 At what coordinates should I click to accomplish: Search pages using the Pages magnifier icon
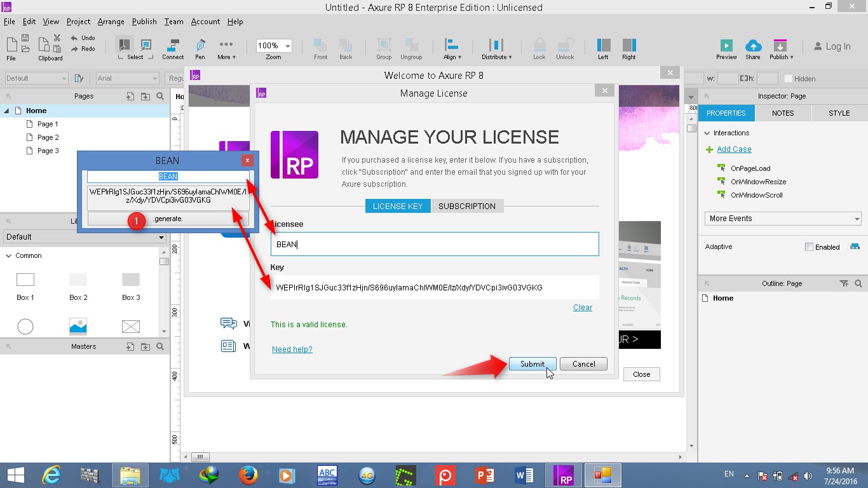click(x=160, y=97)
